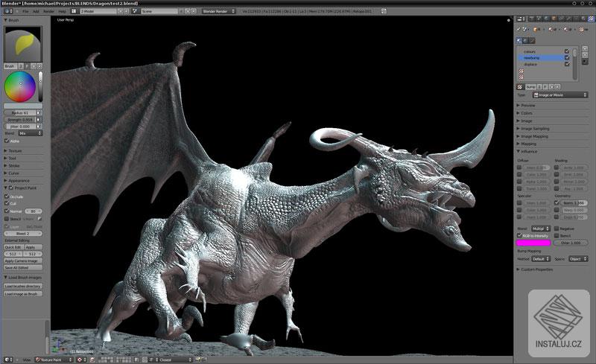This screenshot has width=596, height=364.
Task: Open the File menu
Action: pyautogui.click(x=25, y=13)
